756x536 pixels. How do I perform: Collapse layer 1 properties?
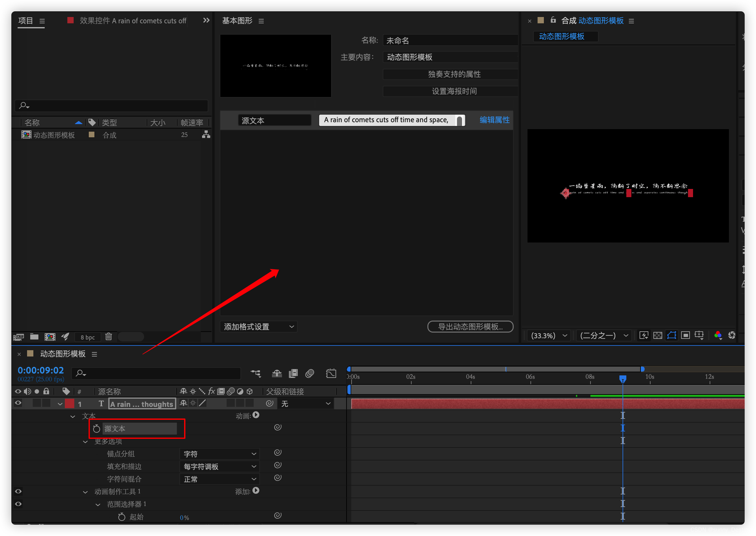click(60, 404)
